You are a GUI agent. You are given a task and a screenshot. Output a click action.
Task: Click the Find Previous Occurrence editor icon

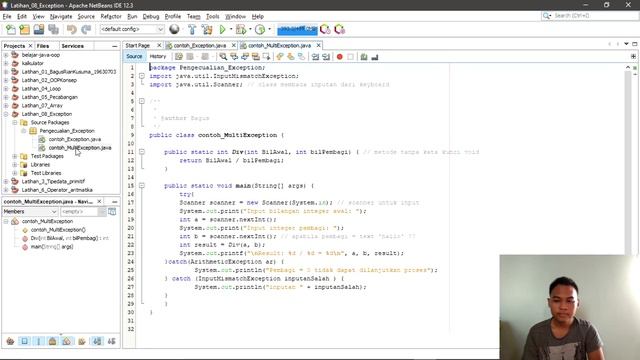tap(234, 57)
